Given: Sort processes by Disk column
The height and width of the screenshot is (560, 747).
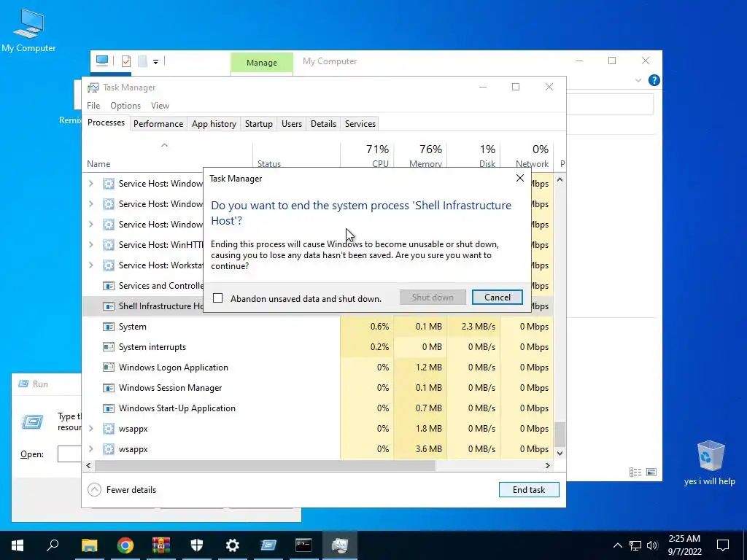Looking at the screenshot, I should click(473, 156).
